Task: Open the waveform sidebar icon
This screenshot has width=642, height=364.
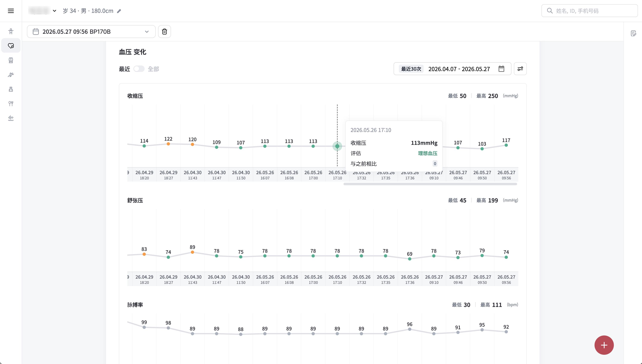Action: [11, 118]
